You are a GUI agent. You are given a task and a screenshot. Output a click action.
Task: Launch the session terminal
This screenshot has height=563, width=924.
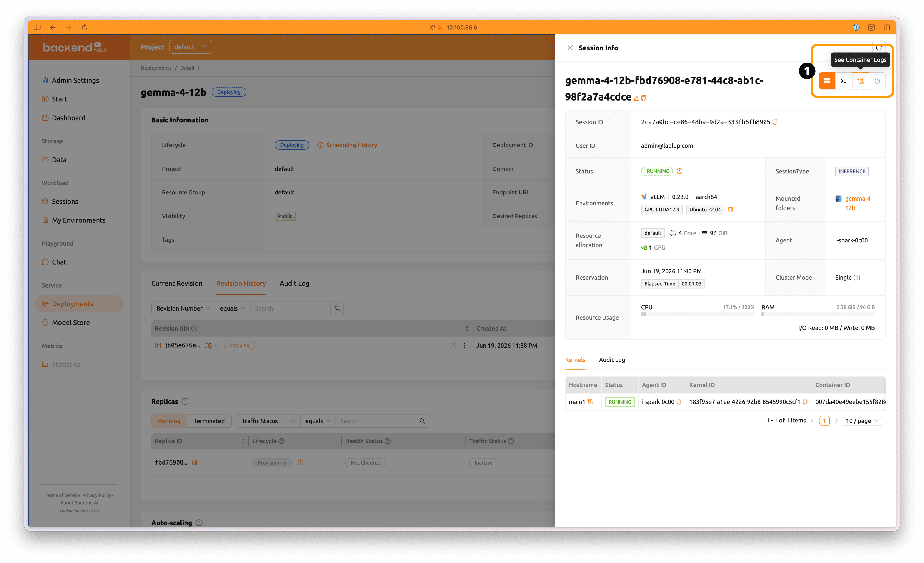tap(843, 81)
